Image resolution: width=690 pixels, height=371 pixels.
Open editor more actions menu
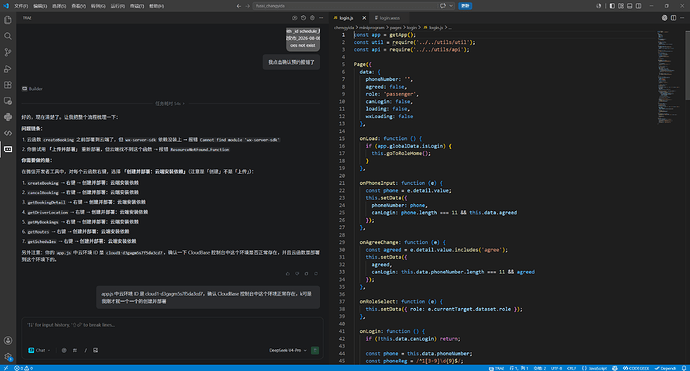click(x=682, y=18)
